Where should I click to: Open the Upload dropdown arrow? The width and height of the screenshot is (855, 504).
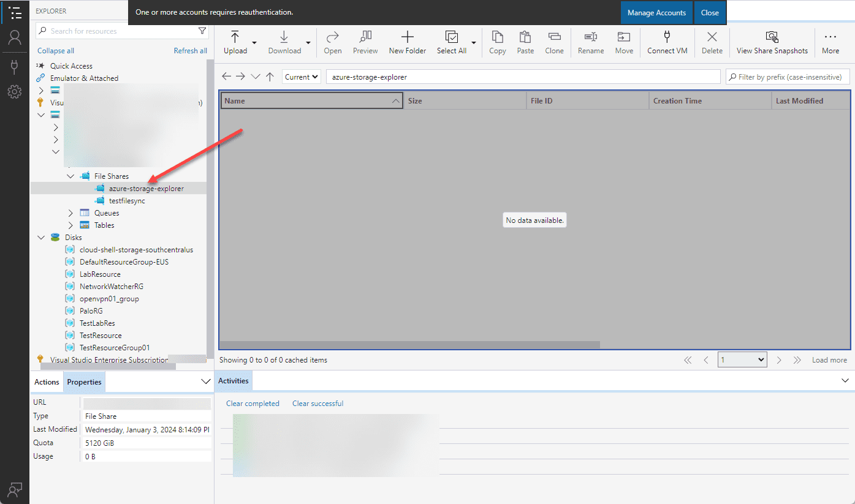[x=254, y=43]
